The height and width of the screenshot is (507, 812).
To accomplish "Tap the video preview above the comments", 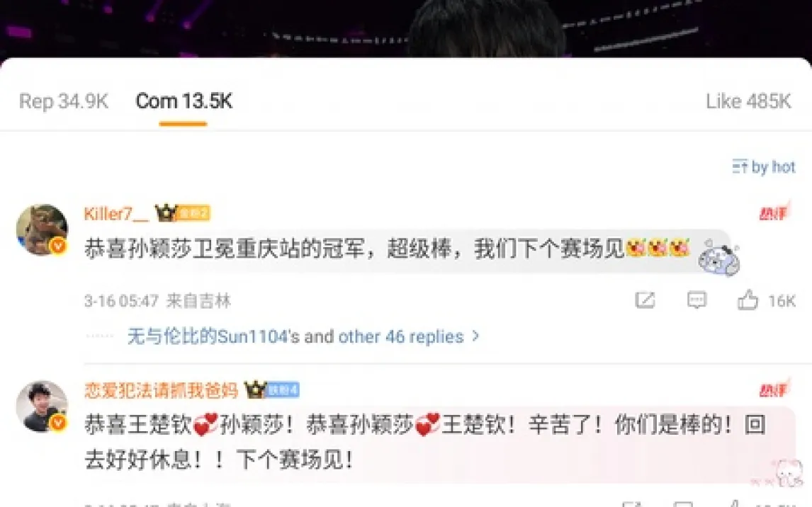I will [x=406, y=28].
